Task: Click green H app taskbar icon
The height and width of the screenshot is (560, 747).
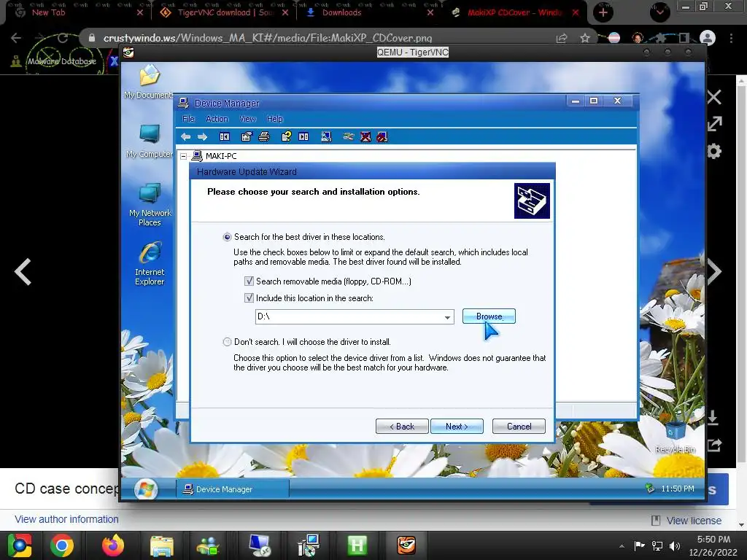Action: click(357, 545)
